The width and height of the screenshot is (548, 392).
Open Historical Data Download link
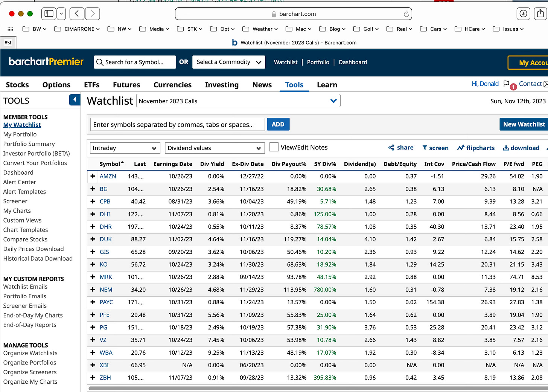coord(38,258)
